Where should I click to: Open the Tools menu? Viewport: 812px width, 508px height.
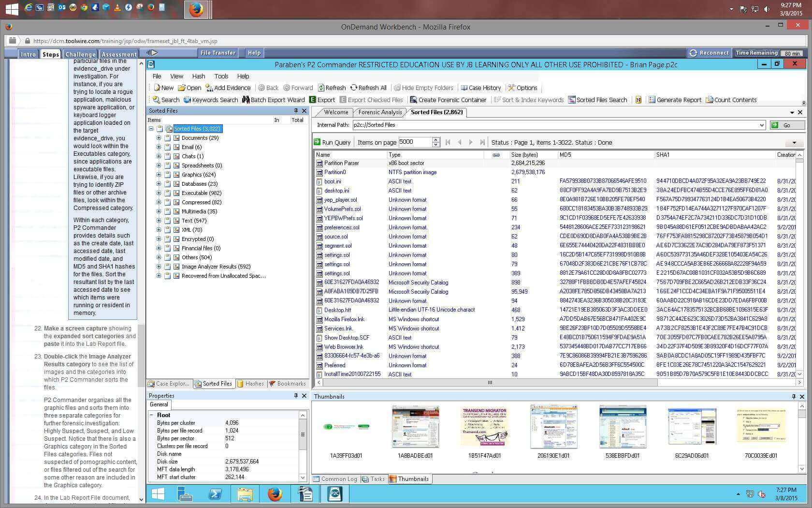(221, 76)
